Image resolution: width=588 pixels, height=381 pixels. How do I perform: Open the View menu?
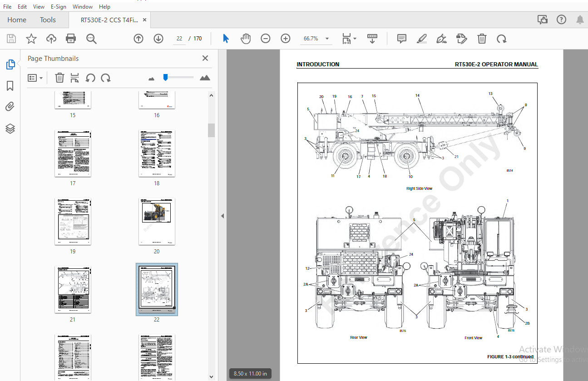tap(39, 7)
